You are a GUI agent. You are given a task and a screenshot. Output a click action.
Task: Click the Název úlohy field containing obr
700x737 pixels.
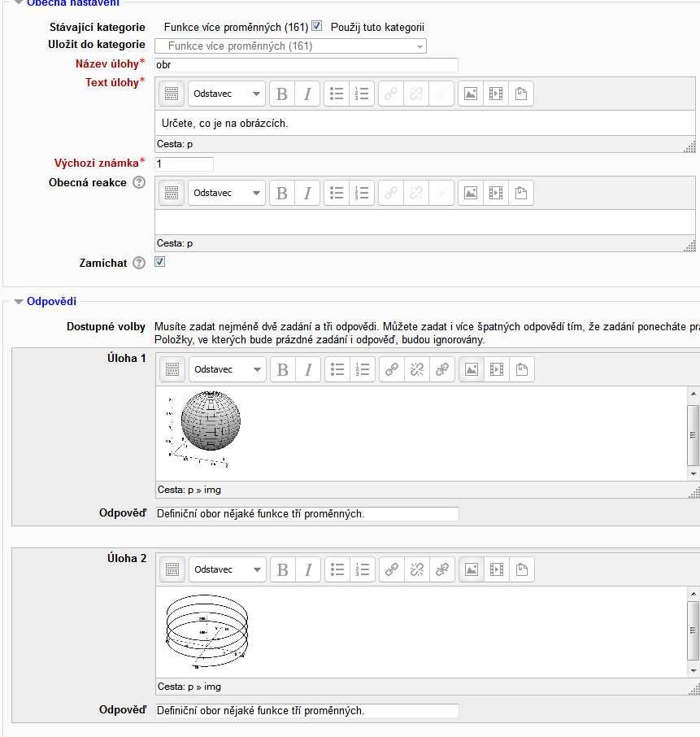tap(307, 65)
